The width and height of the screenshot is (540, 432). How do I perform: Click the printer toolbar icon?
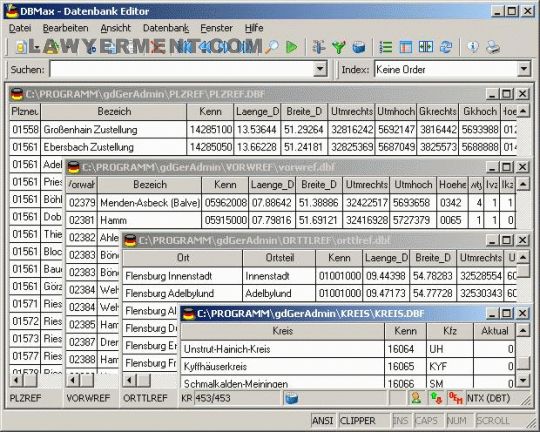click(x=493, y=47)
